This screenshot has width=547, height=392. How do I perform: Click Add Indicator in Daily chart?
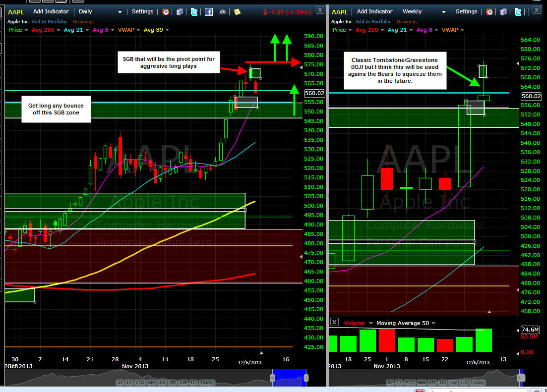tap(51, 11)
